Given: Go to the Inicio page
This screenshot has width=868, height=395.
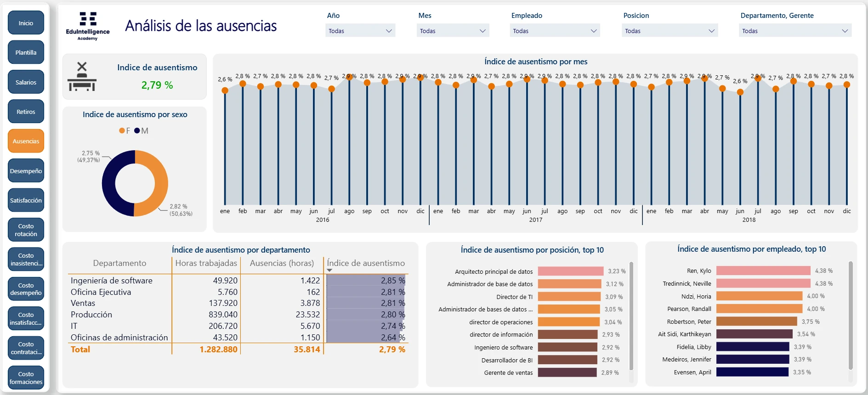Looking at the screenshot, I should (x=26, y=23).
